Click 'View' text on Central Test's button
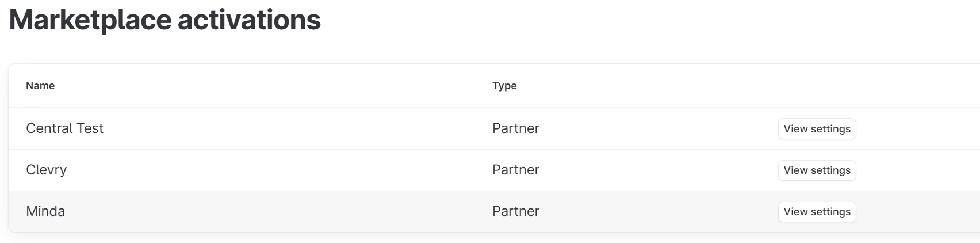Screen dimensions: 980x243 [795, 129]
